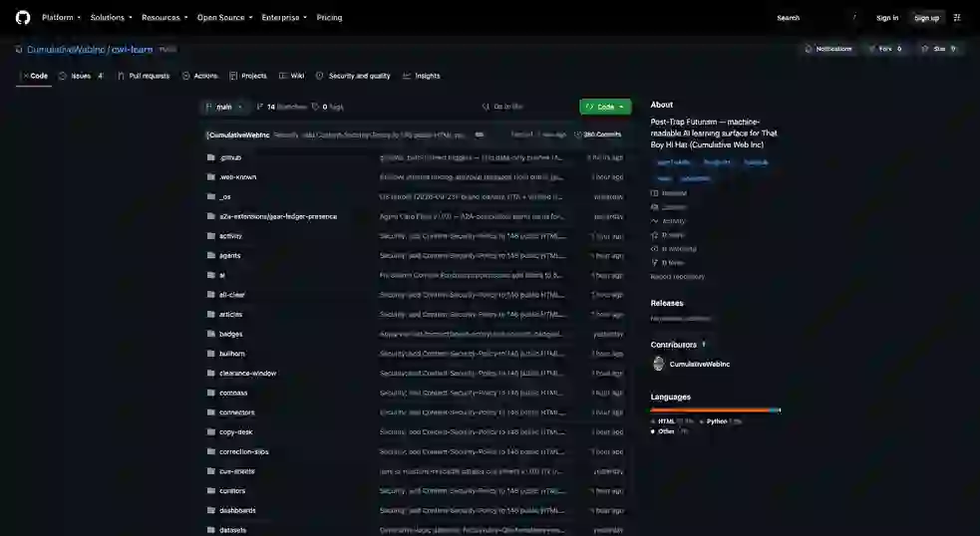Click the Notifications bell button
This screenshot has width=980, height=536.
point(828,49)
